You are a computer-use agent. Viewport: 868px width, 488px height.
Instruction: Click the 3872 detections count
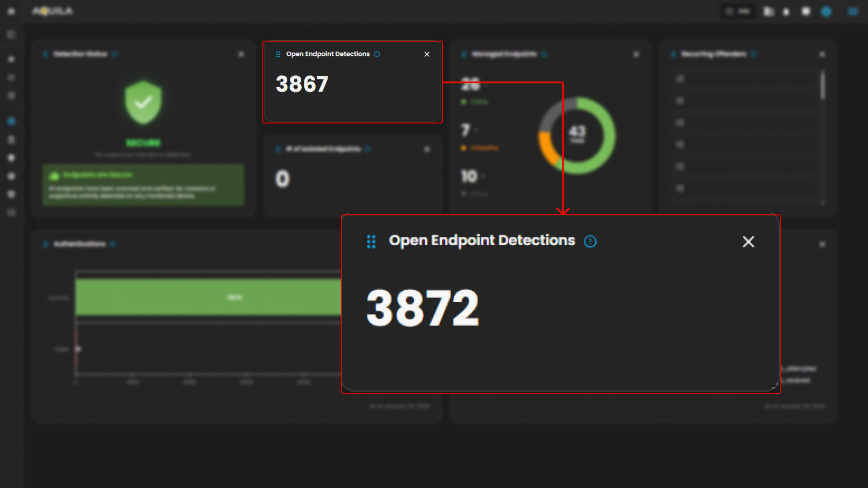(x=422, y=308)
